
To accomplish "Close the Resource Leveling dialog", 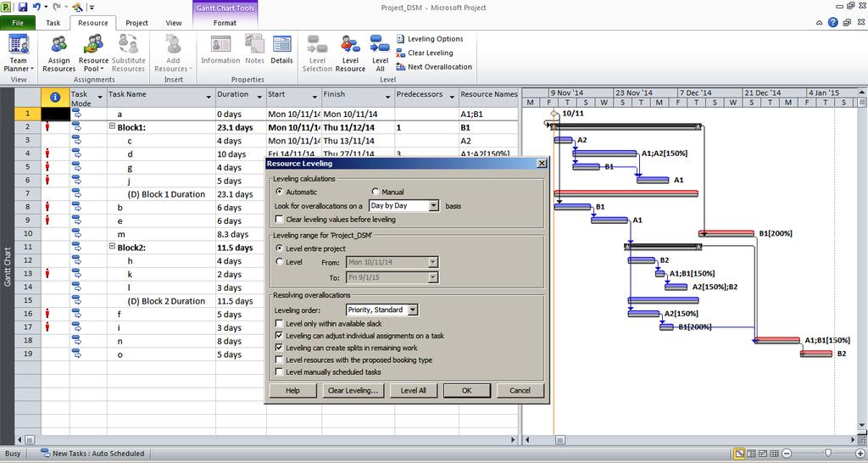I will coord(542,163).
